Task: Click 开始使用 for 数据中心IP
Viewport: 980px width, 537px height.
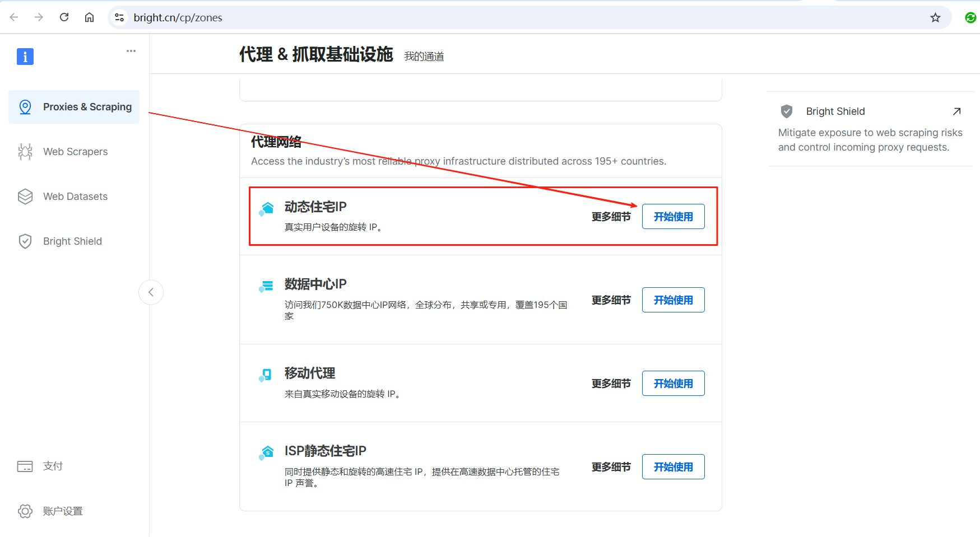Action: click(x=673, y=300)
